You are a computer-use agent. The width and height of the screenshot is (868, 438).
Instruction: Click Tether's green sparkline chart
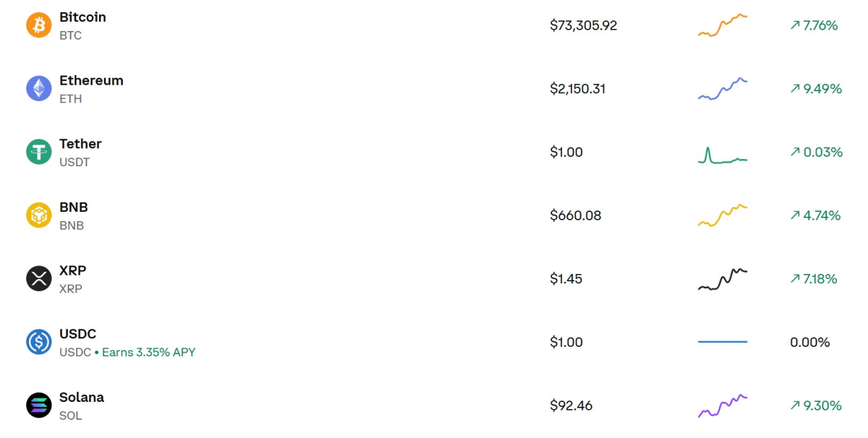click(x=723, y=155)
